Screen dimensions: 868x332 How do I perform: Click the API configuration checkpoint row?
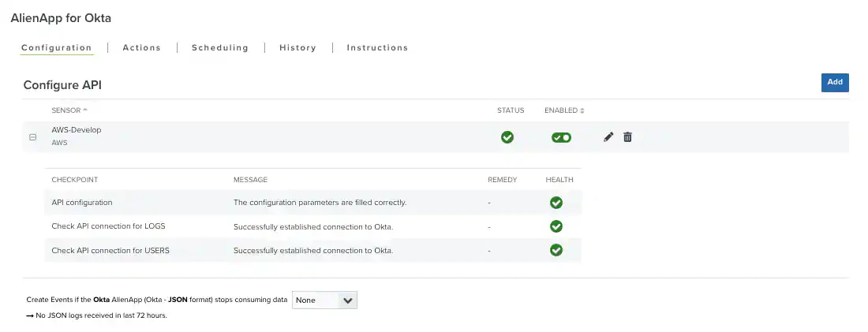tap(82, 203)
